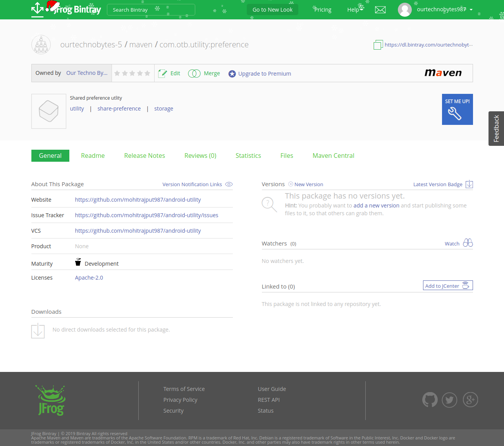
Task: Click the user avatar icon
Action: tap(405, 10)
